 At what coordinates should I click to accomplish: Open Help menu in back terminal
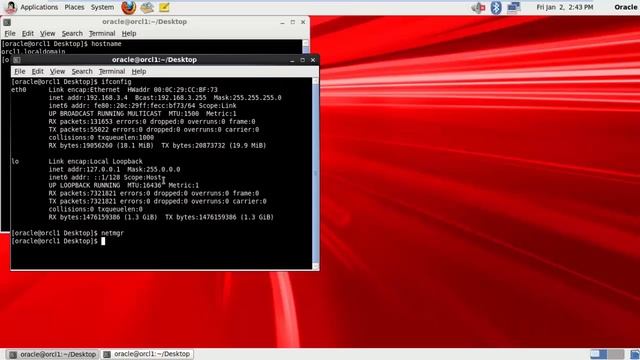(129, 33)
